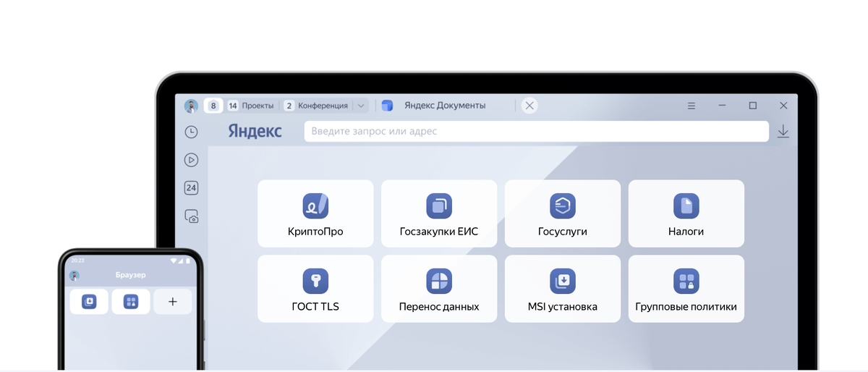The image size is (868, 372).
Task: Open the КриптоПро tile
Action: click(315, 214)
